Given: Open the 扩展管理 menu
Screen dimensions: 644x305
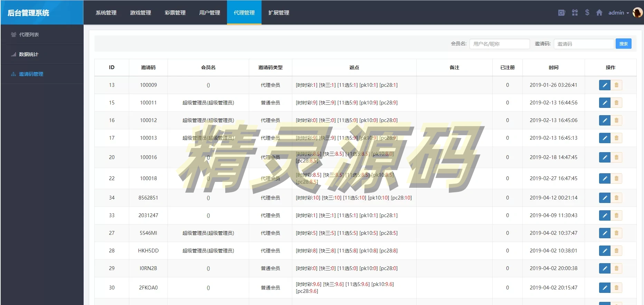Looking at the screenshot, I should [279, 12].
